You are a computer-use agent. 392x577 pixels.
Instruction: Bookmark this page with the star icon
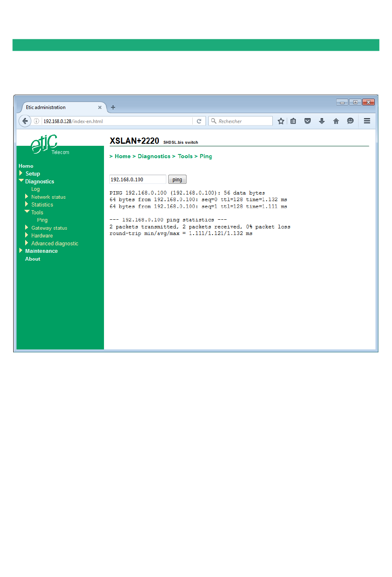coord(281,121)
